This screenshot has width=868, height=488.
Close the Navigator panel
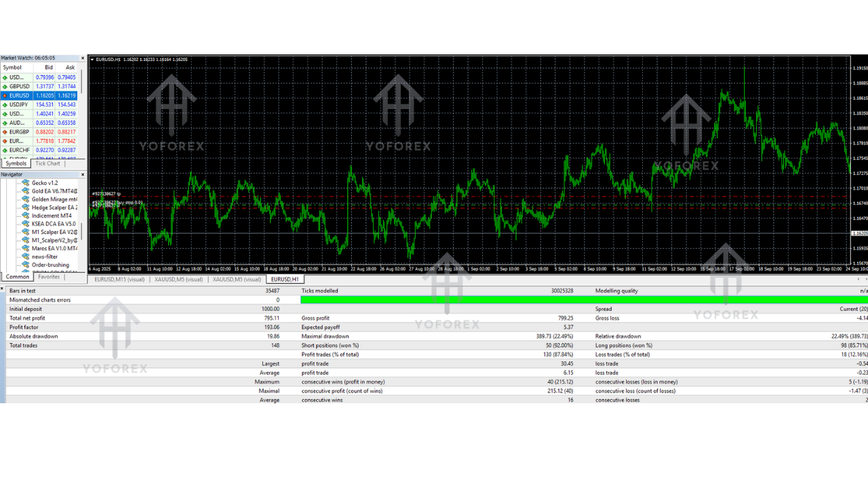(83, 175)
